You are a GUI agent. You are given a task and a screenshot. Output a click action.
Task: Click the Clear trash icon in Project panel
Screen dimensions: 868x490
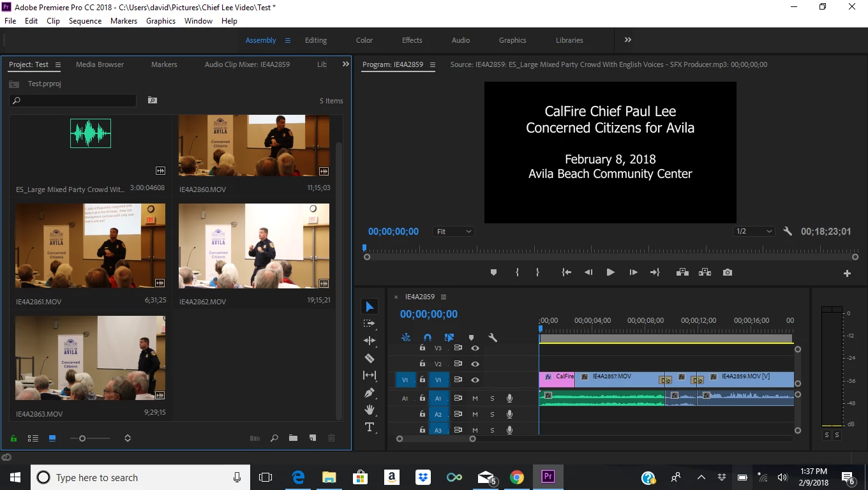point(331,438)
